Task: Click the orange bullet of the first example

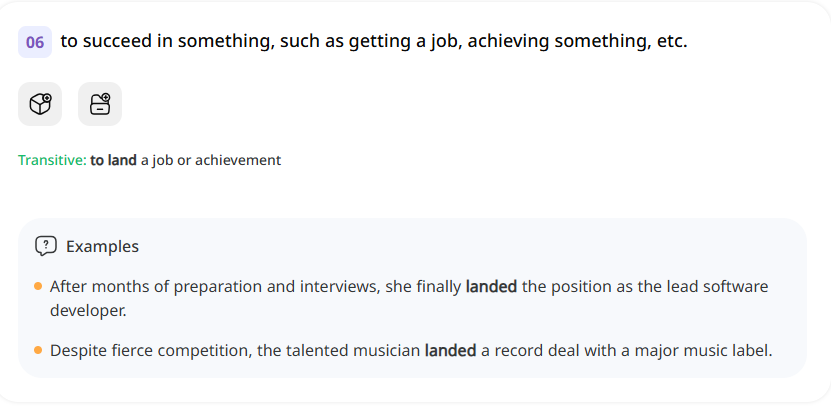Action: 38,286
